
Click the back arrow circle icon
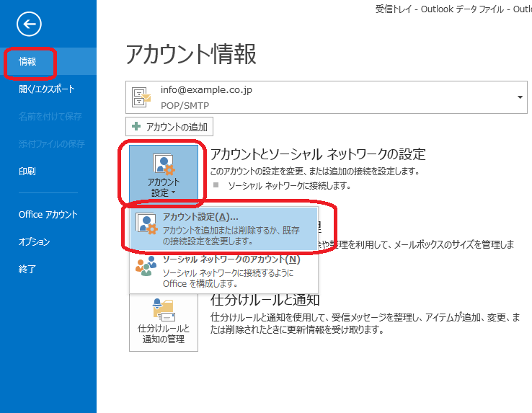point(29,24)
